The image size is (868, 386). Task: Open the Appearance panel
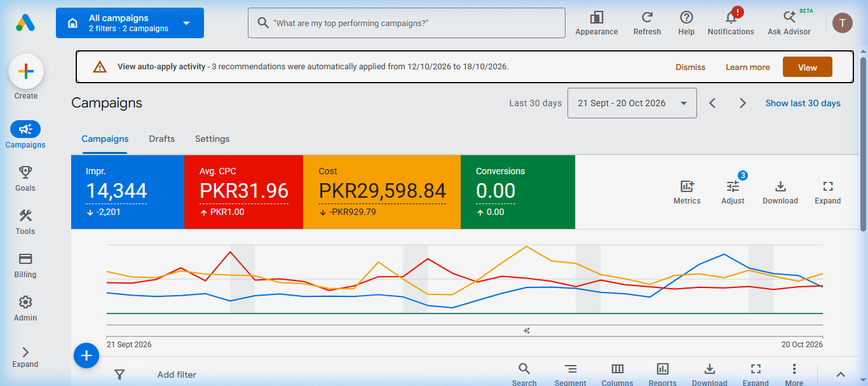(597, 24)
